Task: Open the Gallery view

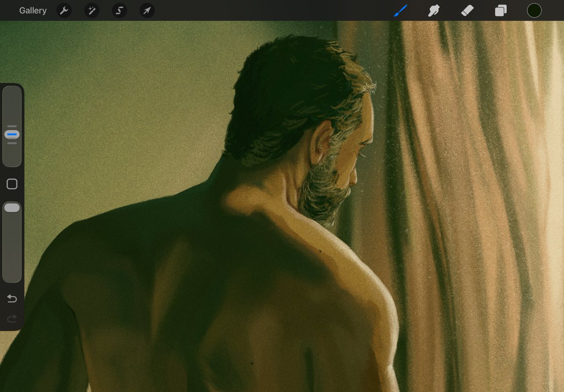Action: click(x=33, y=10)
